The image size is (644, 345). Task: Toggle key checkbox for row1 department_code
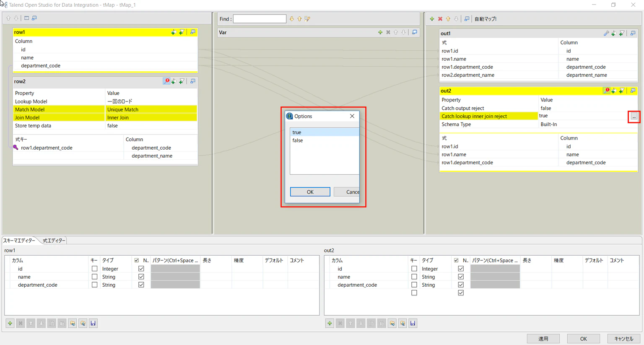94,285
